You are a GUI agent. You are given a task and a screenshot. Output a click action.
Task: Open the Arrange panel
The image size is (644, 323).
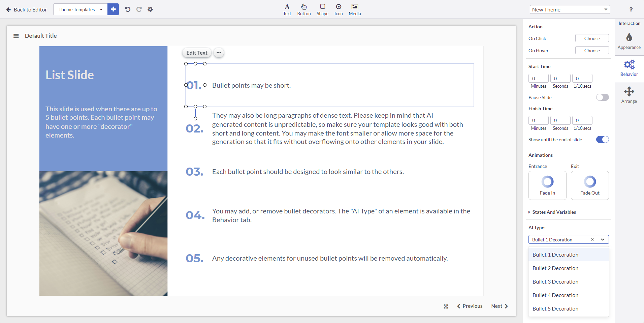(x=629, y=95)
